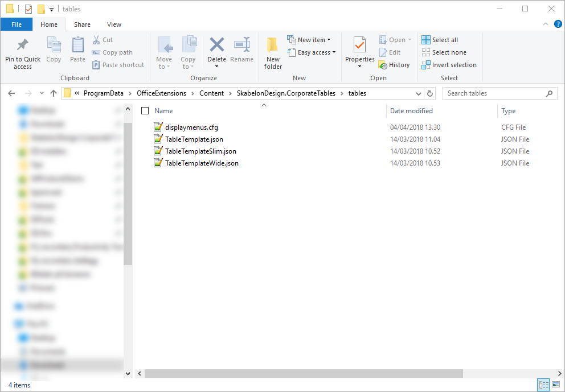The image size is (565, 392).
Task: Click the Paste clipboard icon
Action: (78, 44)
